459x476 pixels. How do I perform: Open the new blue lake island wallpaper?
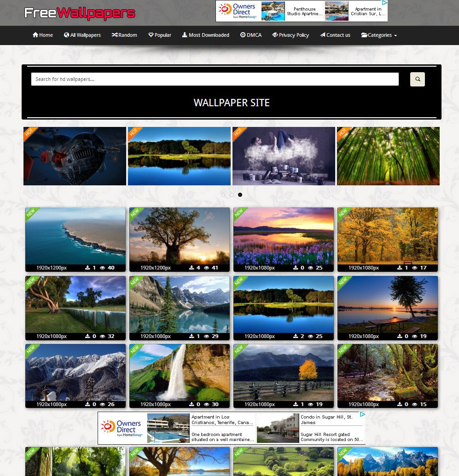284,304
